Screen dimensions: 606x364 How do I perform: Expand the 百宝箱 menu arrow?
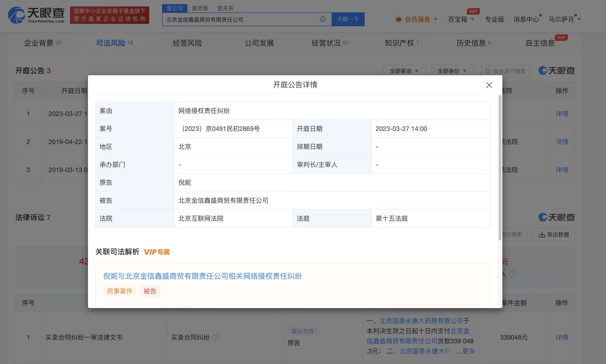(x=472, y=19)
